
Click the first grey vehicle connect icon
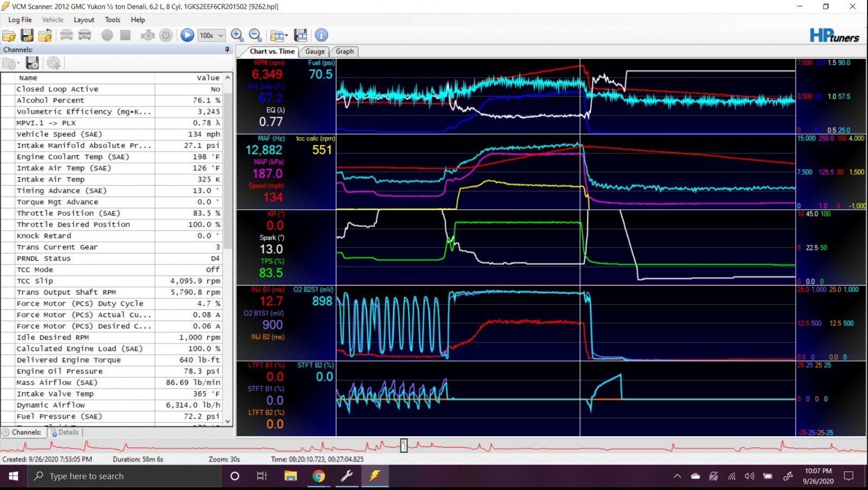coord(66,35)
